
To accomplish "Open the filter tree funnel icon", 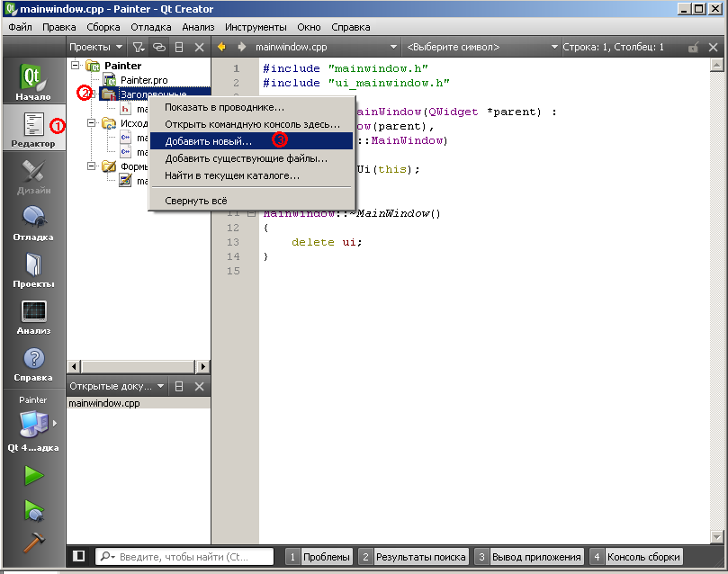I will tap(139, 47).
